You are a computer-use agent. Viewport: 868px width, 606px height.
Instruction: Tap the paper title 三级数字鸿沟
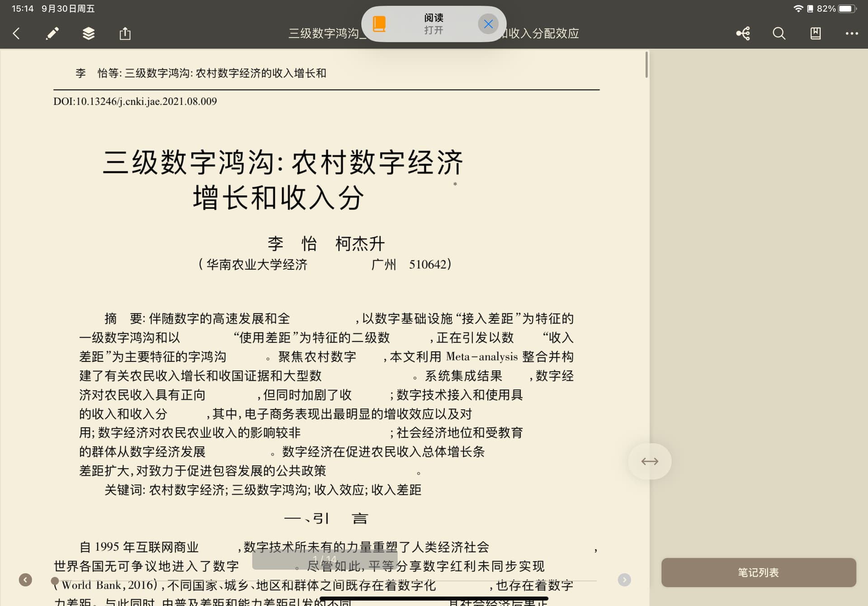283,180
